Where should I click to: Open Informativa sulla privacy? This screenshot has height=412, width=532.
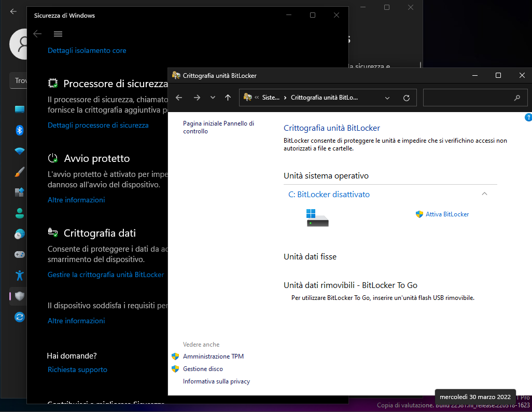[216, 381]
